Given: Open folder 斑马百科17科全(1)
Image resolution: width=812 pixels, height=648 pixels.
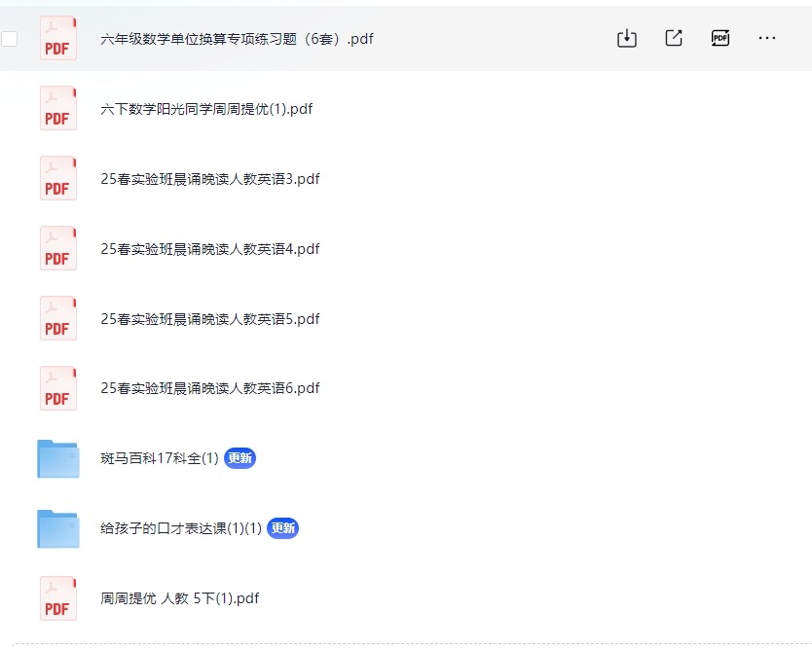Looking at the screenshot, I should pyautogui.click(x=160, y=458).
